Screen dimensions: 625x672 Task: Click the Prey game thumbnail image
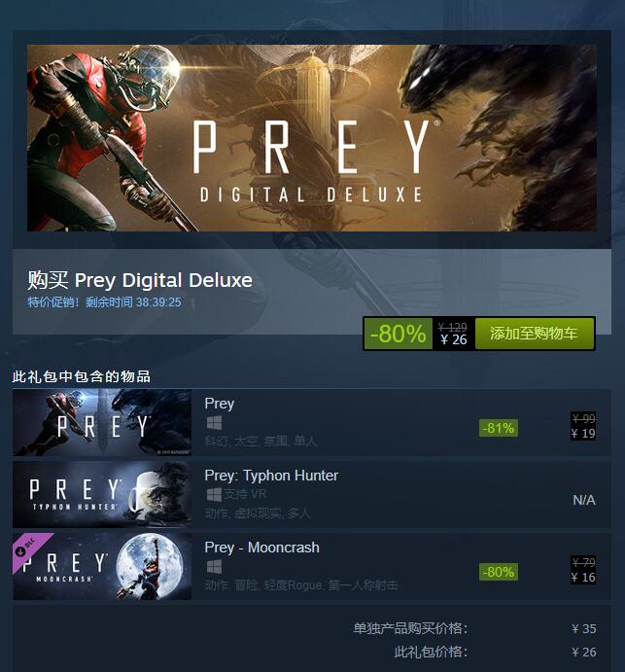click(x=102, y=423)
